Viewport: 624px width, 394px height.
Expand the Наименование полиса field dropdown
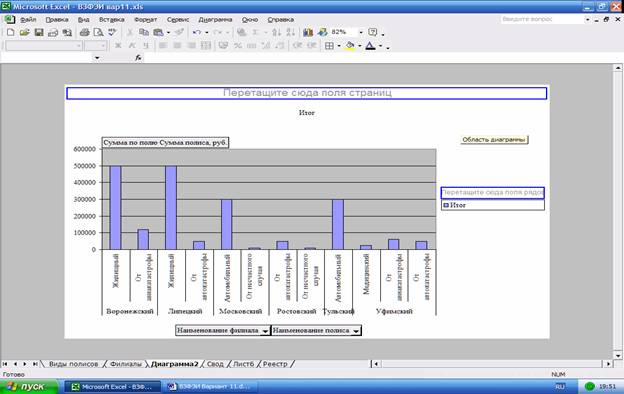tap(356, 331)
